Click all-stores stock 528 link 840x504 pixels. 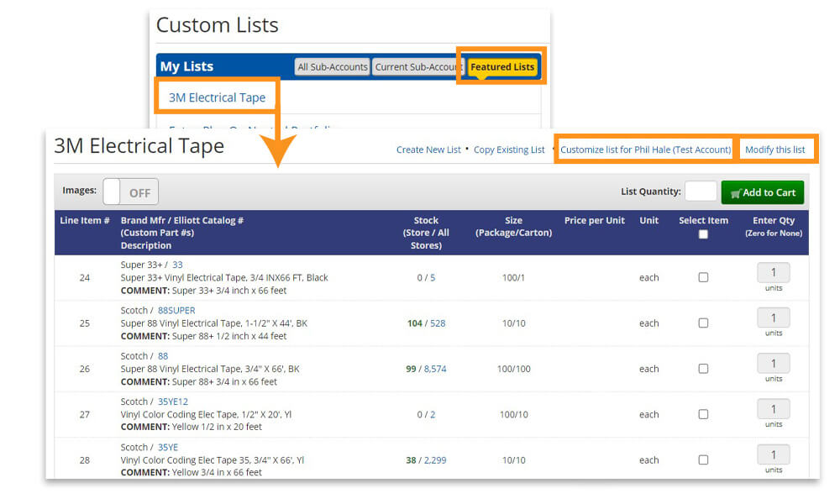pyautogui.click(x=438, y=323)
